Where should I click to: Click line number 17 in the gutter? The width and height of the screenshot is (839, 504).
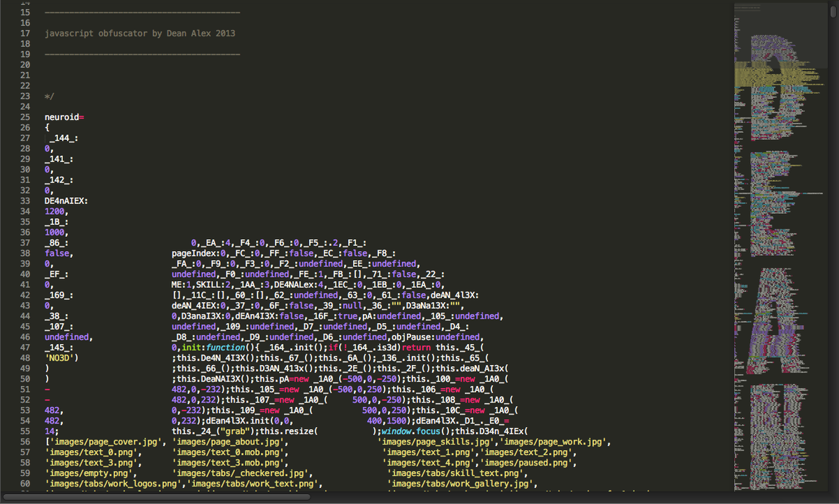pyautogui.click(x=25, y=33)
